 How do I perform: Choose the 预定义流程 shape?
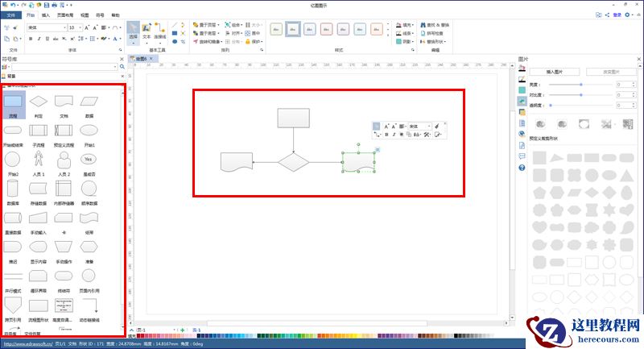click(64, 131)
